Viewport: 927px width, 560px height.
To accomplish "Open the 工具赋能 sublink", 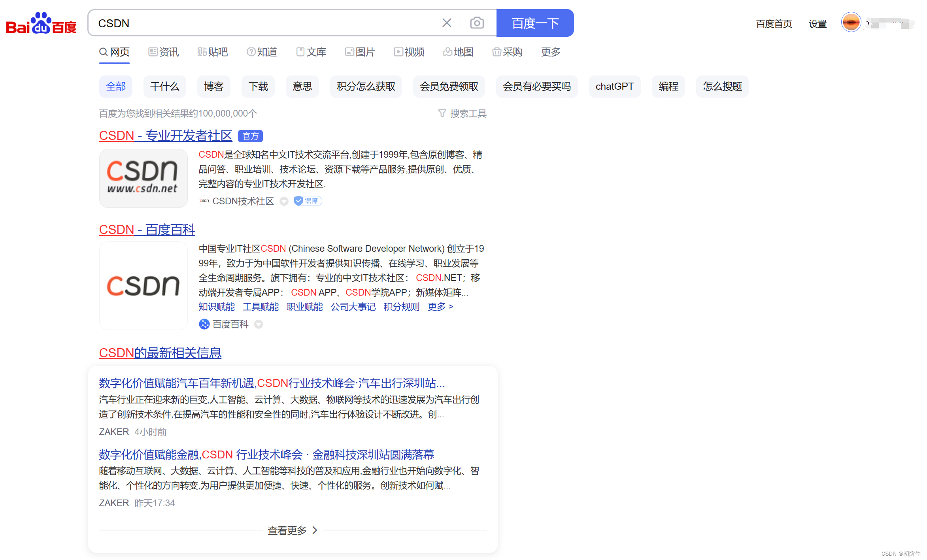I will pyautogui.click(x=261, y=307).
